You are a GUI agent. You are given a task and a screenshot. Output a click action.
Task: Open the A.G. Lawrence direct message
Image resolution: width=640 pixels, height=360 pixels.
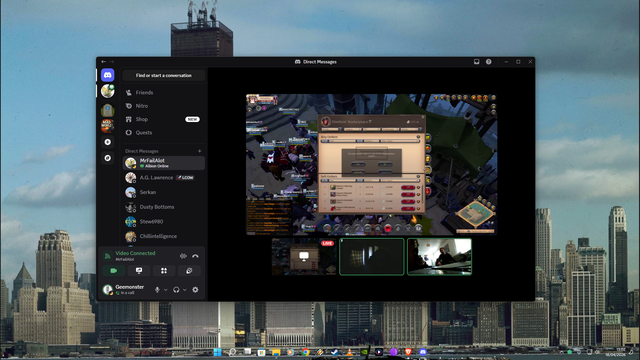click(164, 178)
